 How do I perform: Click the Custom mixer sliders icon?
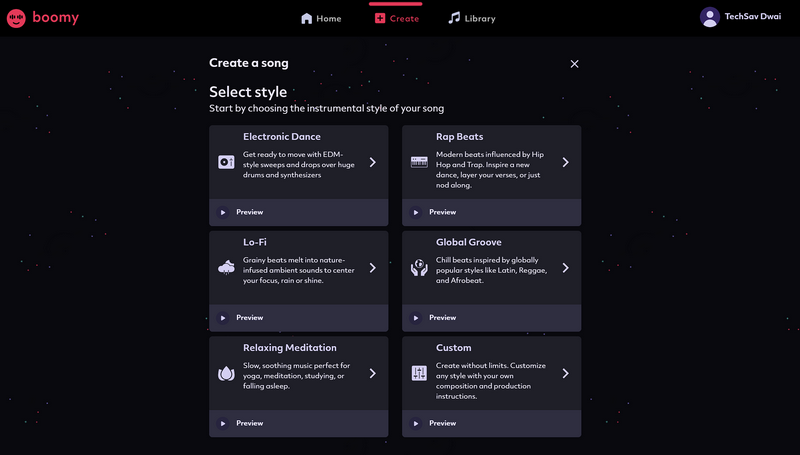point(419,373)
